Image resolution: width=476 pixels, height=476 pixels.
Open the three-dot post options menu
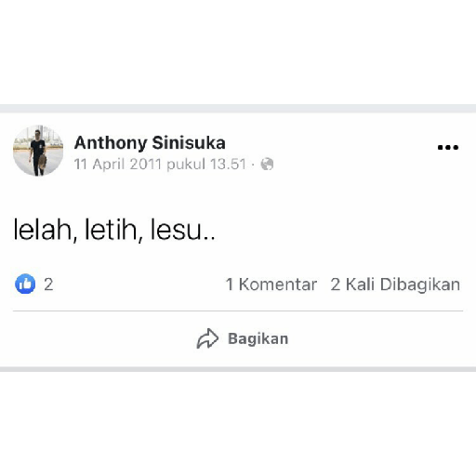pos(448,148)
